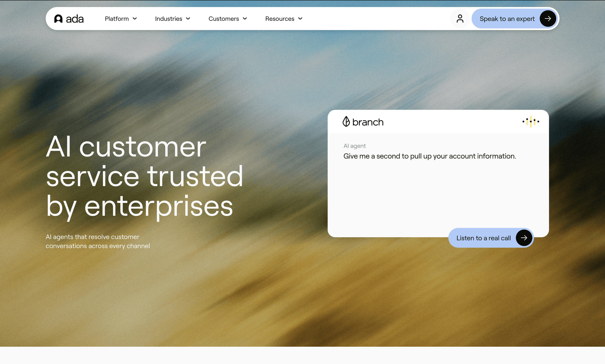Screen dimensions: 605x364
Task: Expand the Platform chevron arrow
Action: [135, 19]
